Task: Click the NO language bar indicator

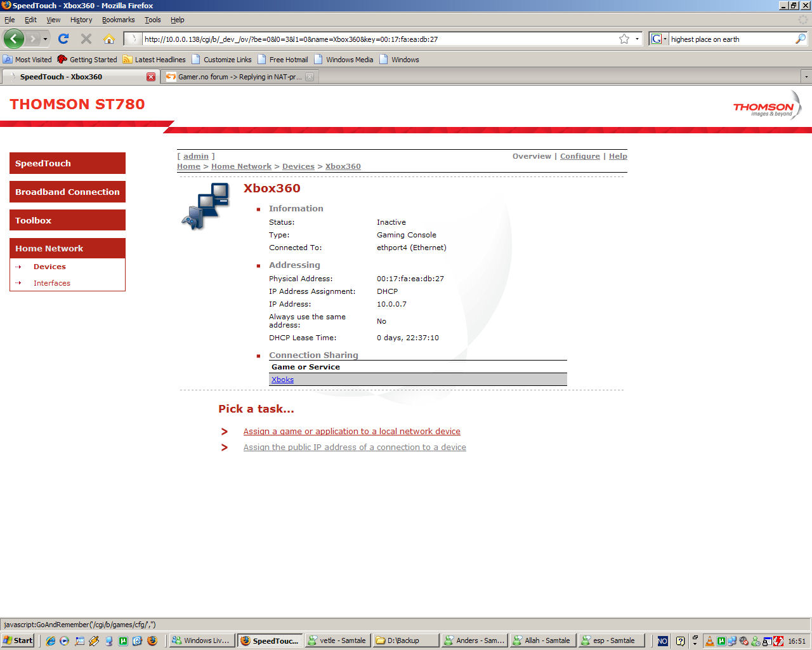Action: pos(662,641)
